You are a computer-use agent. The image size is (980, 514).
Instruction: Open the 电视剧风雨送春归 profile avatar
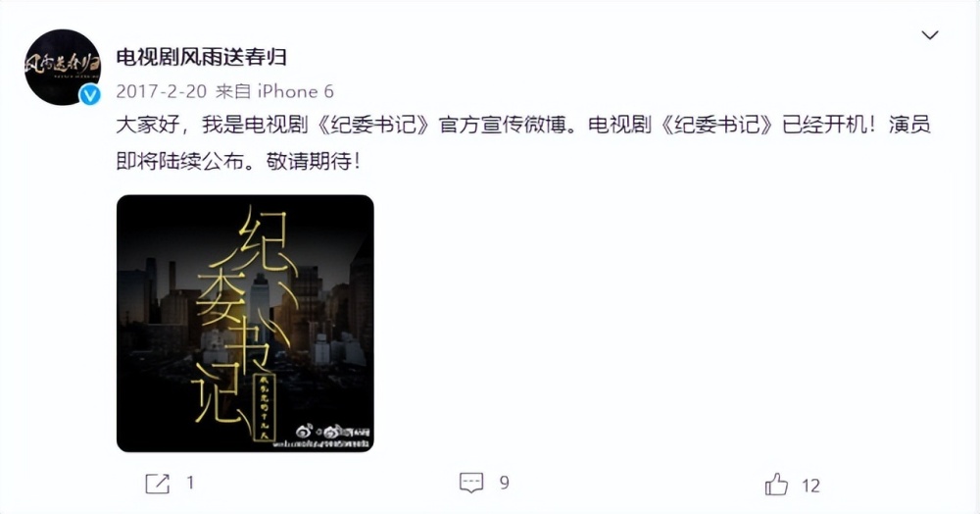62,67
